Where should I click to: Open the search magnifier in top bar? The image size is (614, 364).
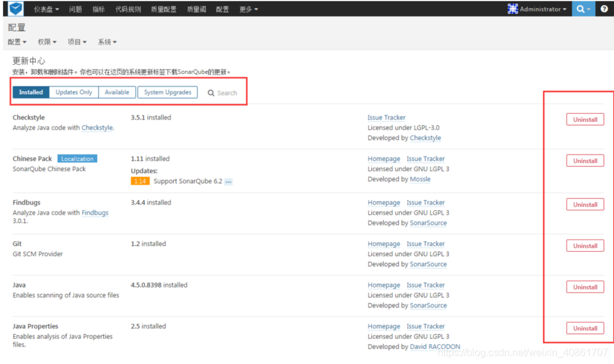(x=583, y=9)
